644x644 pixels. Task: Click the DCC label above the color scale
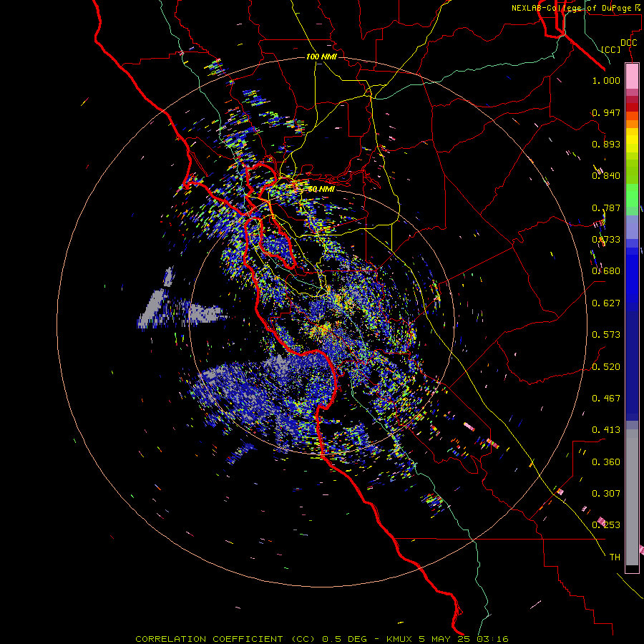pos(628,43)
